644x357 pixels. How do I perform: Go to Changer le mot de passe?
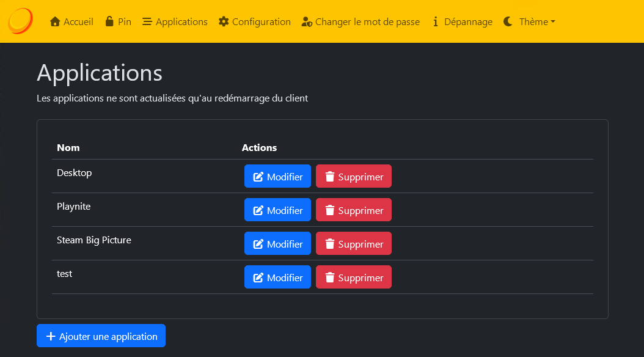coord(367,22)
